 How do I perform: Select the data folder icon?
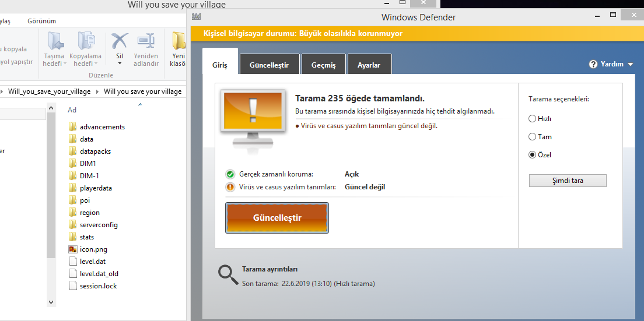pyautogui.click(x=73, y=139)
